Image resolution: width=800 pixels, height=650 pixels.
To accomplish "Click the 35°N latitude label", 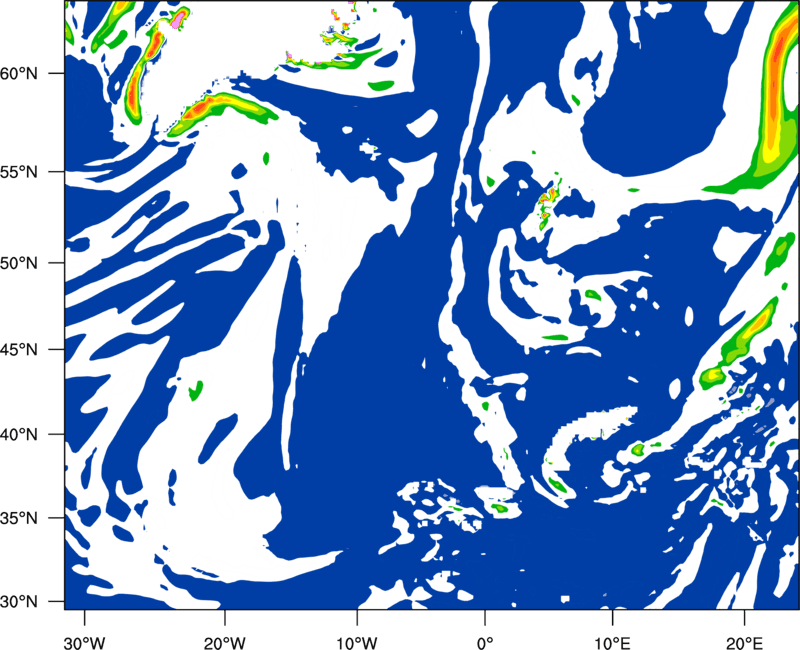I will [x=19, y=518].
